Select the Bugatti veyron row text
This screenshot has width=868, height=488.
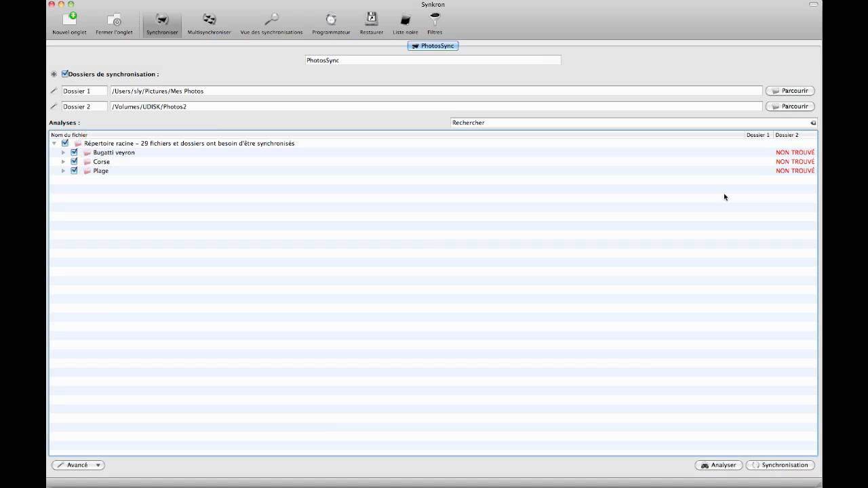coord(114,152)
